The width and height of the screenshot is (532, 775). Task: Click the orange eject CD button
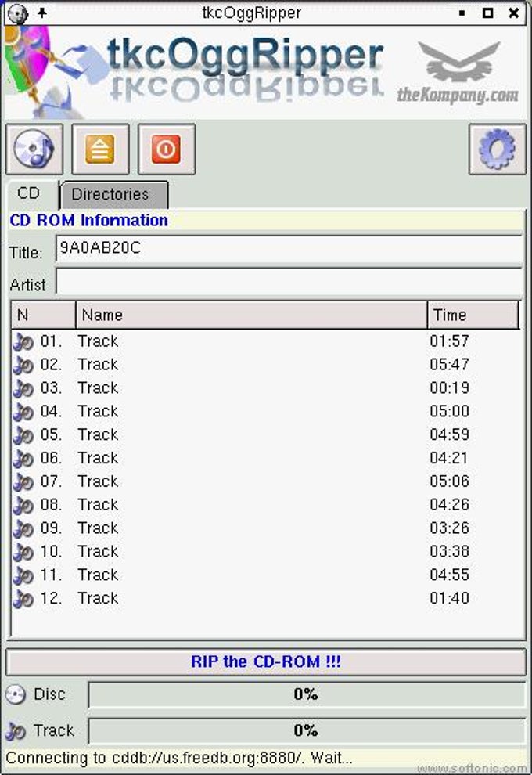click(x=100, y=150)
